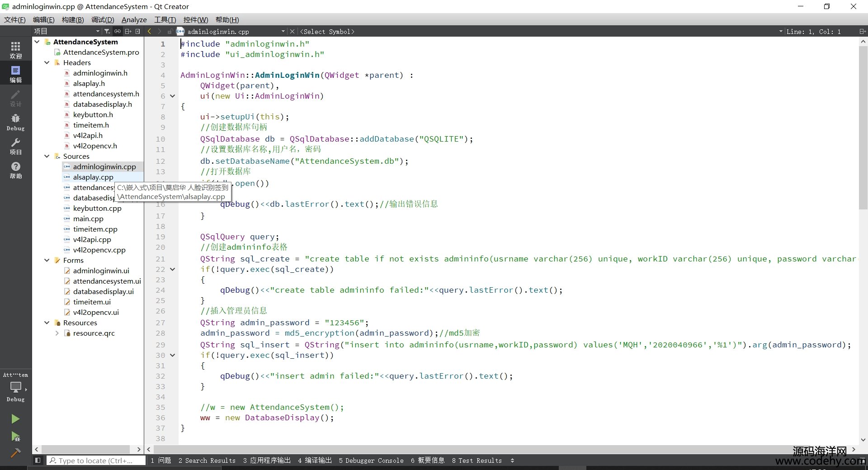Select alsaplay.cpp source file
The image size is (868, 470).
click(x=93, y=177)
